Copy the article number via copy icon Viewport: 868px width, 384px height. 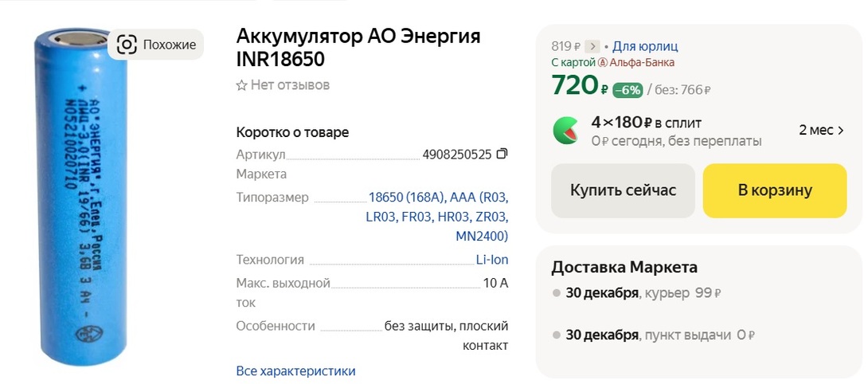[x=502, y=154]
